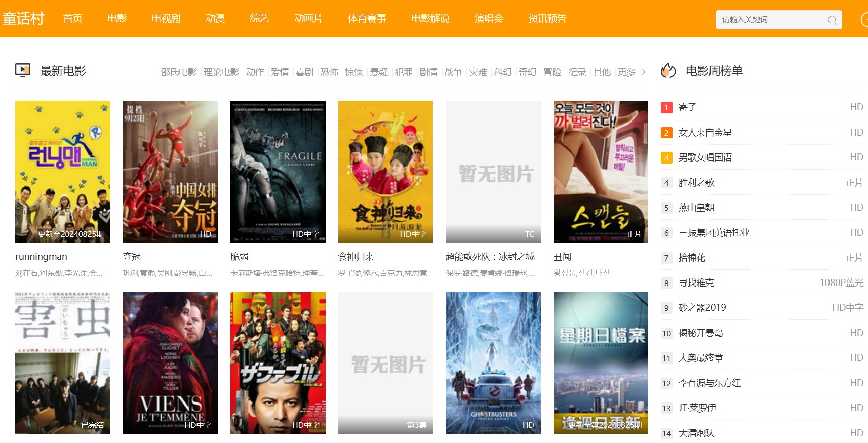This screenshot has height=443, width=868.
Task: Open 电影解说 in the nav bar
Action: click(430, 19)
